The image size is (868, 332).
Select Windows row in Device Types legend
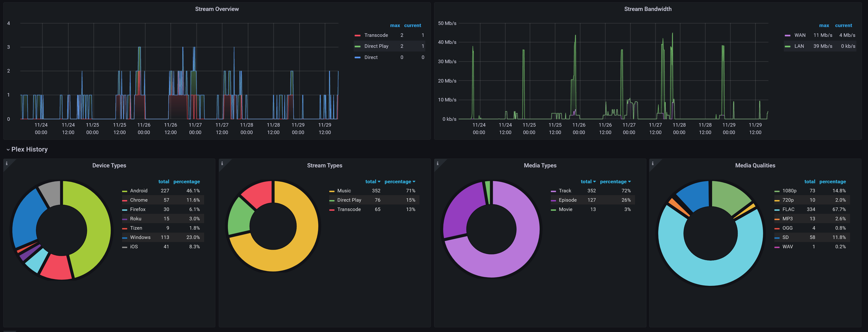163,237
